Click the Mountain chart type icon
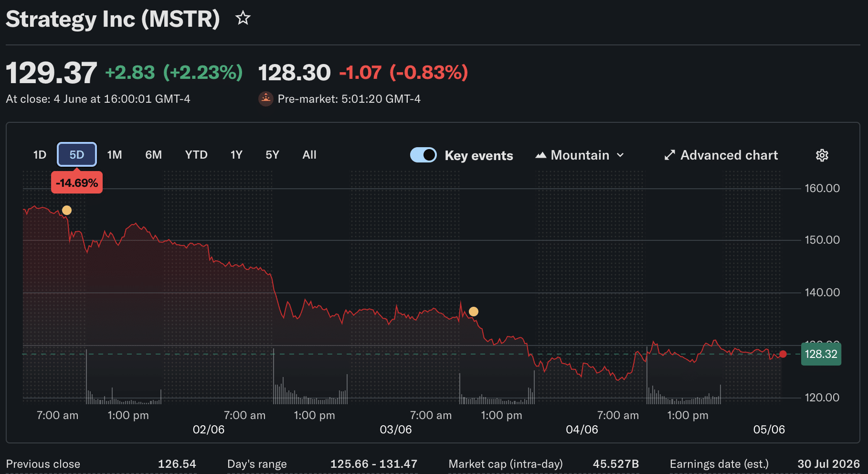 click(540, 155)
